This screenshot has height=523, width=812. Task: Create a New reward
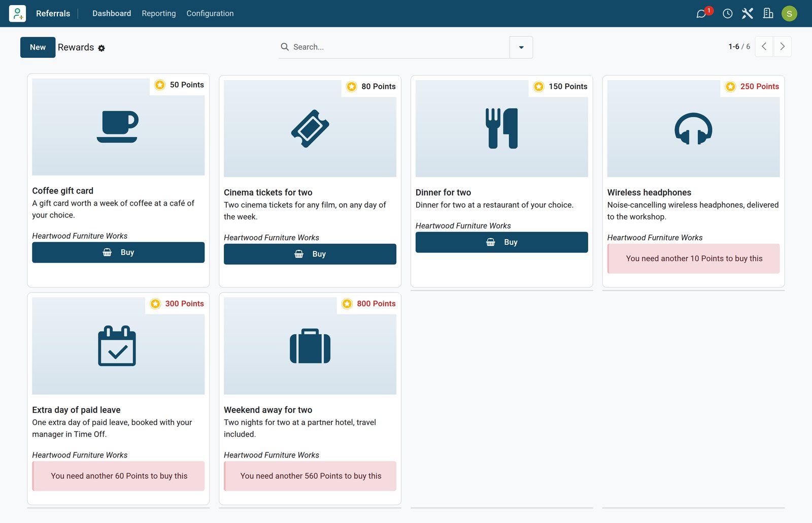(38, 47)
